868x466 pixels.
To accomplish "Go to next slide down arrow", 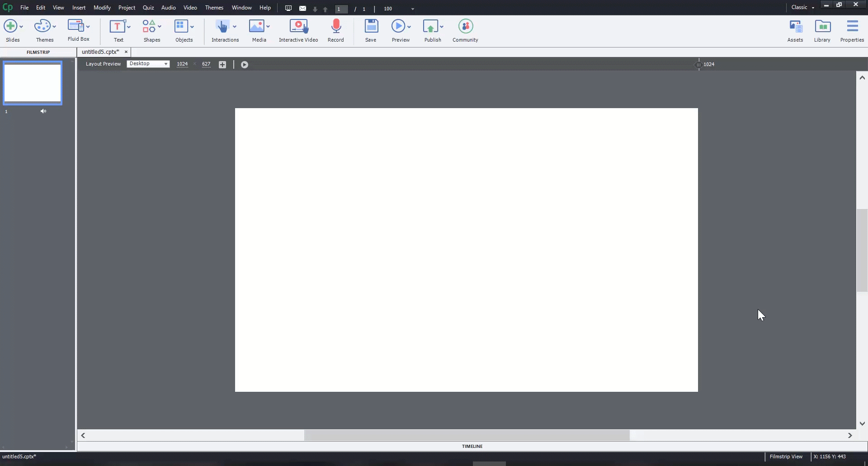I will point(315,9).
